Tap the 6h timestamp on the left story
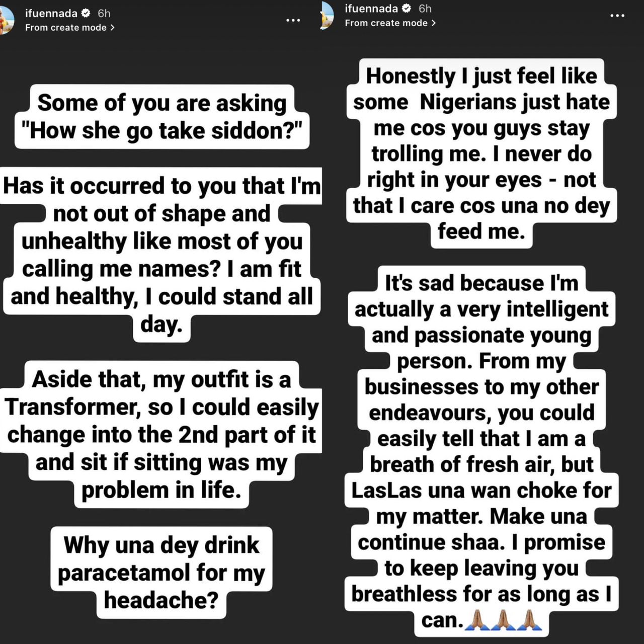The width and height of the screenshot is (644, 644). point(104,13)
